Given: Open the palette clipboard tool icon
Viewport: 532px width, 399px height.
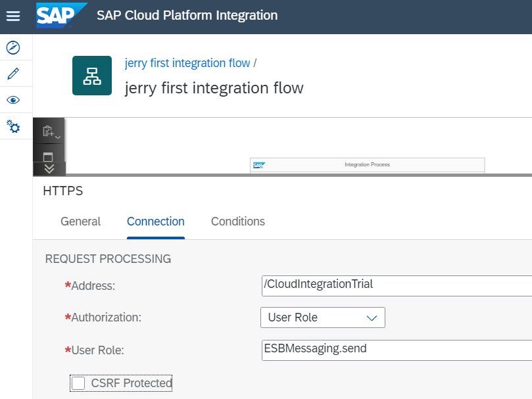Looking at the screenshot, I should 49,131.
